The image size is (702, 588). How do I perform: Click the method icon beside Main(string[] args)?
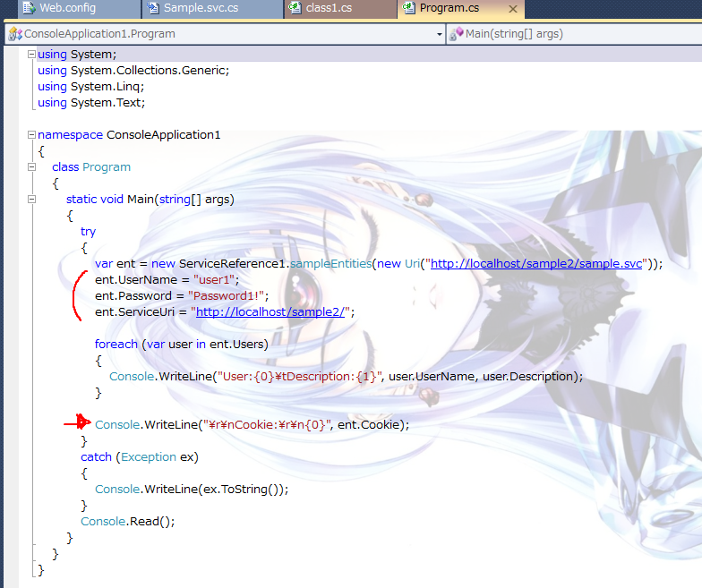pos(456,34)
